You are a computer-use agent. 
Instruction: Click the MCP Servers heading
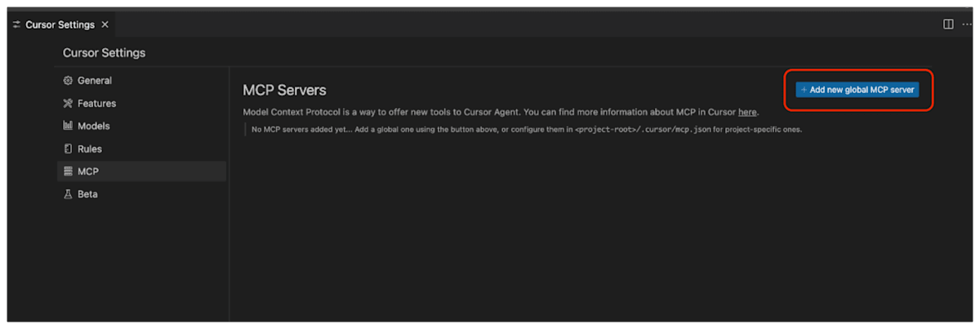(x=284, y=90)
